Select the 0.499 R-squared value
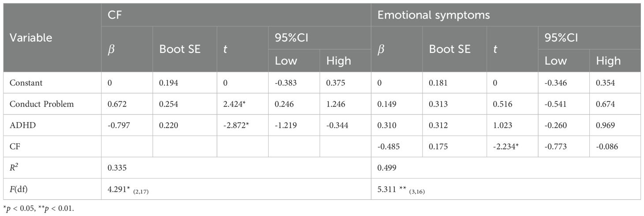 point(386,168)
